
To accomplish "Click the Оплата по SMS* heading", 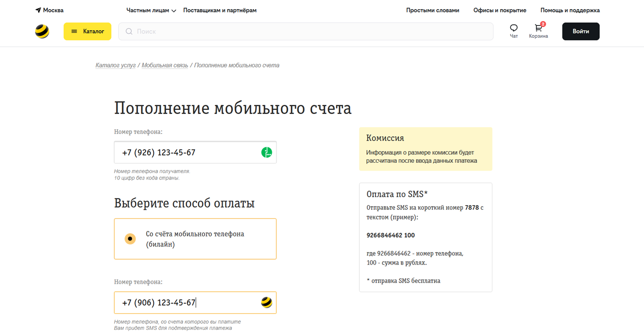I will tap(397, 194).
